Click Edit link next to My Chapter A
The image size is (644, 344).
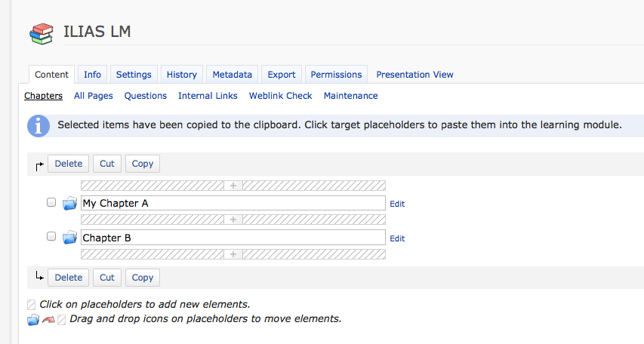[x=397, y=204]
